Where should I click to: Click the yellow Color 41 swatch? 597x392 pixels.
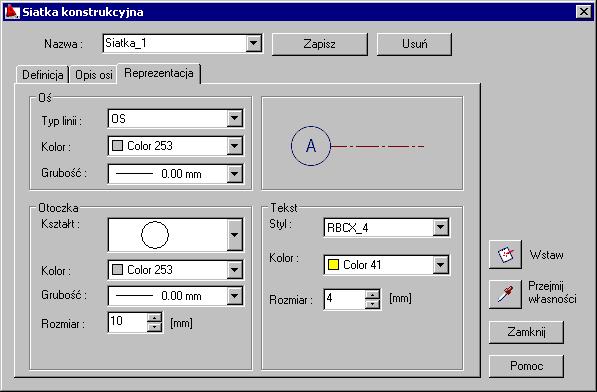[334, 265]
